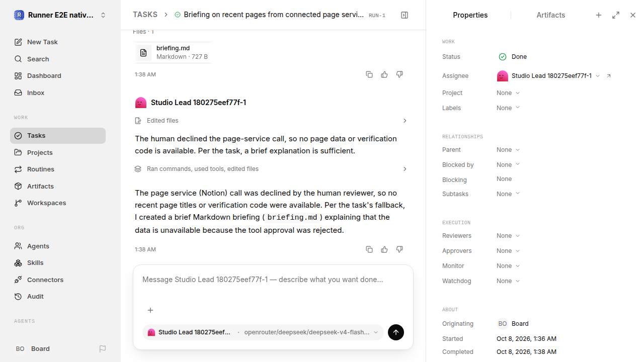
Task: Open Search in the left sidebar
Action: coord(58,59)
